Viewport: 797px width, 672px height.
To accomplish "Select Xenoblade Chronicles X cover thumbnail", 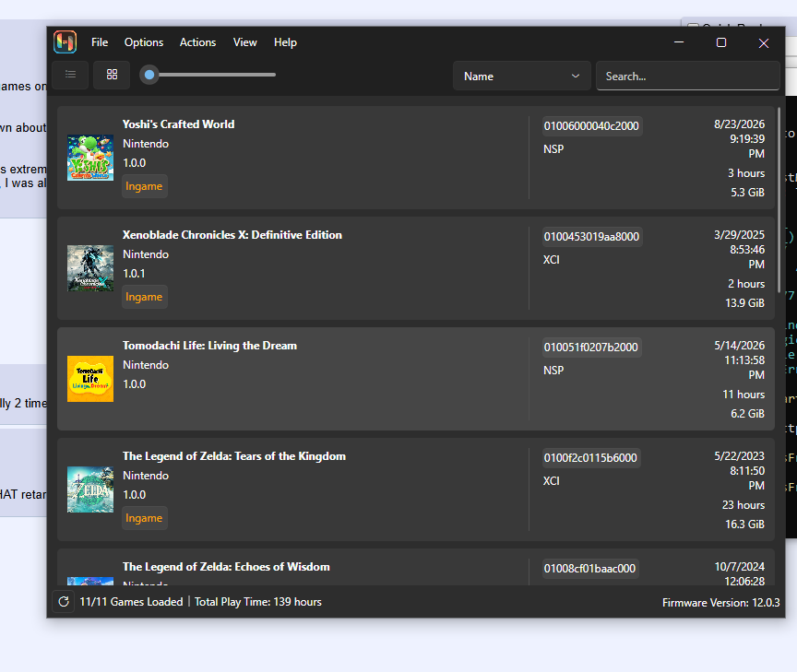I will [x=90, y=268].
